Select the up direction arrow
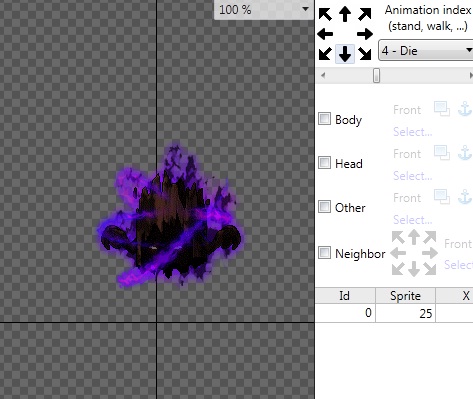Screen dimensions: 473x399 (x=345, y=14)
